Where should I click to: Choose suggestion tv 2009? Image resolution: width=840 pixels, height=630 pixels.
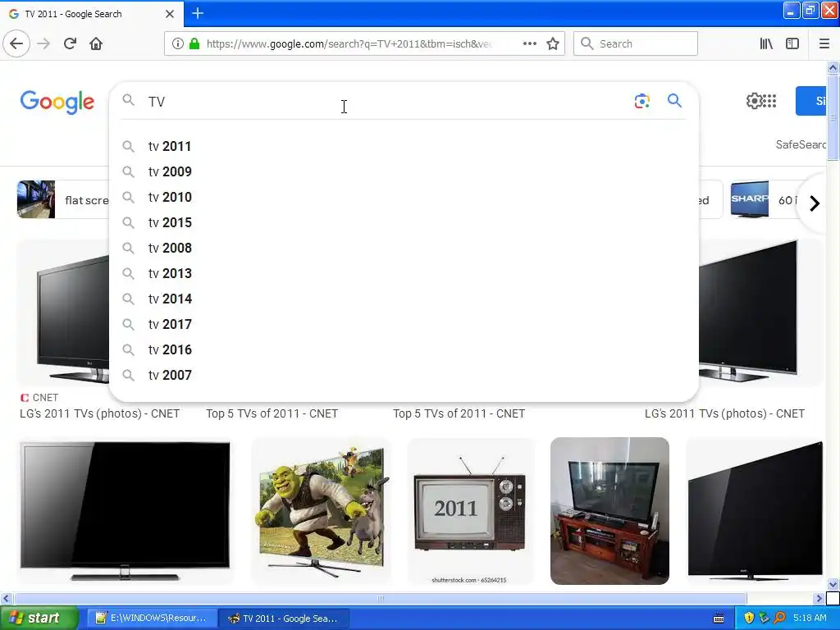click(x=404, y=171)
